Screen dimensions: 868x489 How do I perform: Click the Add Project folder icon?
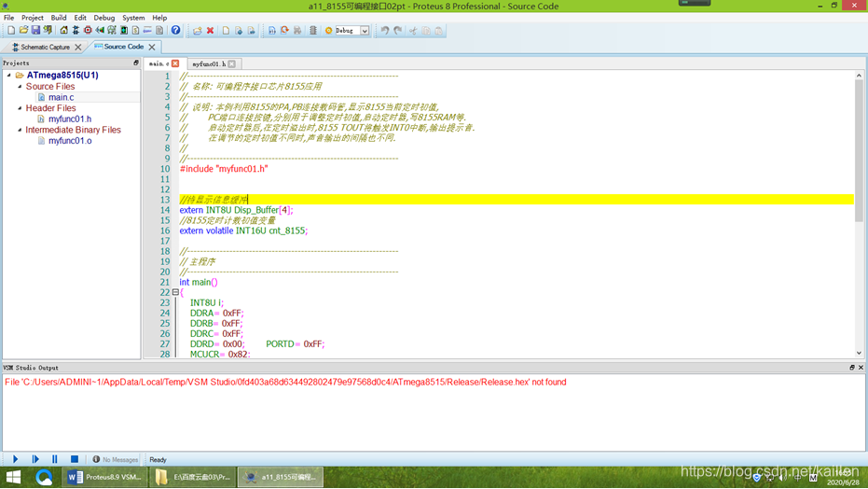pyautogui.click(x=198, y=31)
